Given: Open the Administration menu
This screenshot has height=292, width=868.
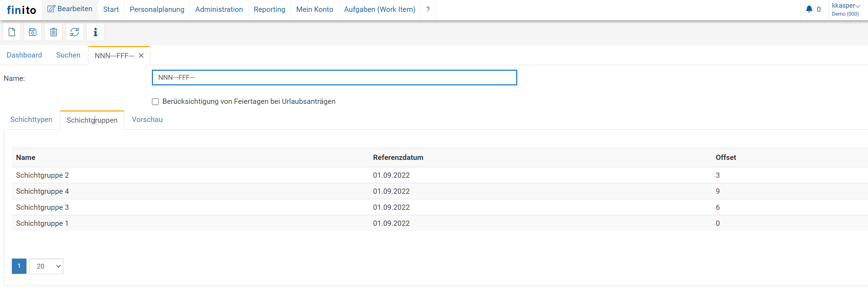Looking at the screenshot, I should (x=219, y=9).
